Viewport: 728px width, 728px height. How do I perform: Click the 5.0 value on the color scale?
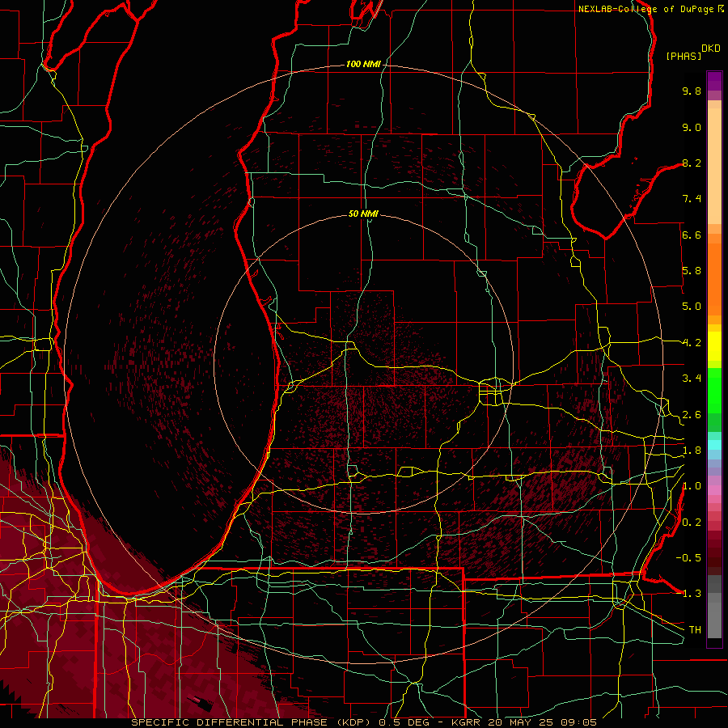pyautogui.click(x=692, y=307)
